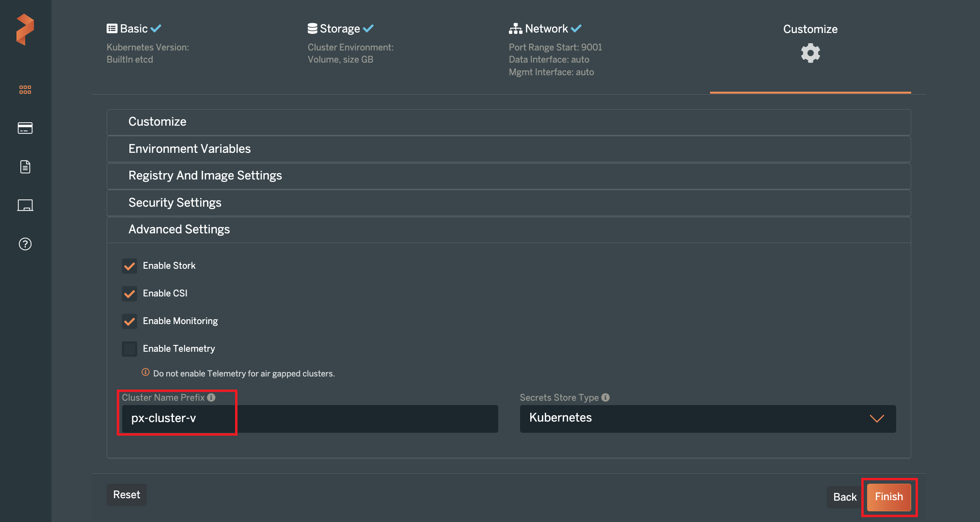Open the dashboard grid icon in sidebar
The width and height of the screenshot is (980, 522).
[25, 90]
